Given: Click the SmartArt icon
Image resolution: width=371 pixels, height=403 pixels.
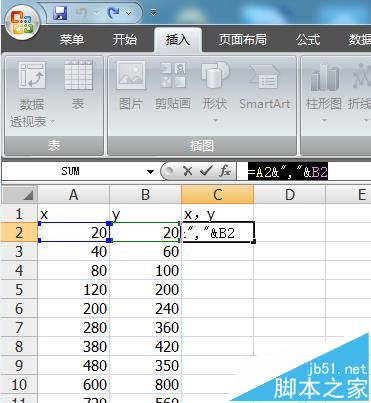Looking at the screenshot, I should click(x=264, y=76).
